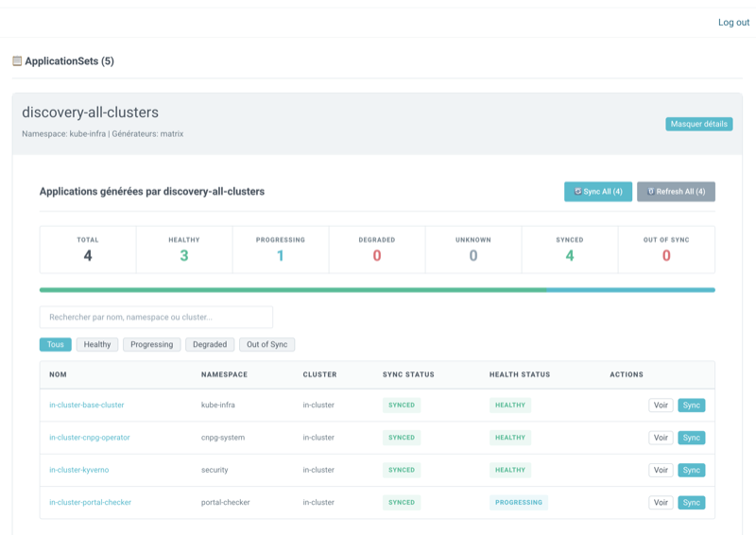Click the Sync All (4) button

(x=597, y=192)
